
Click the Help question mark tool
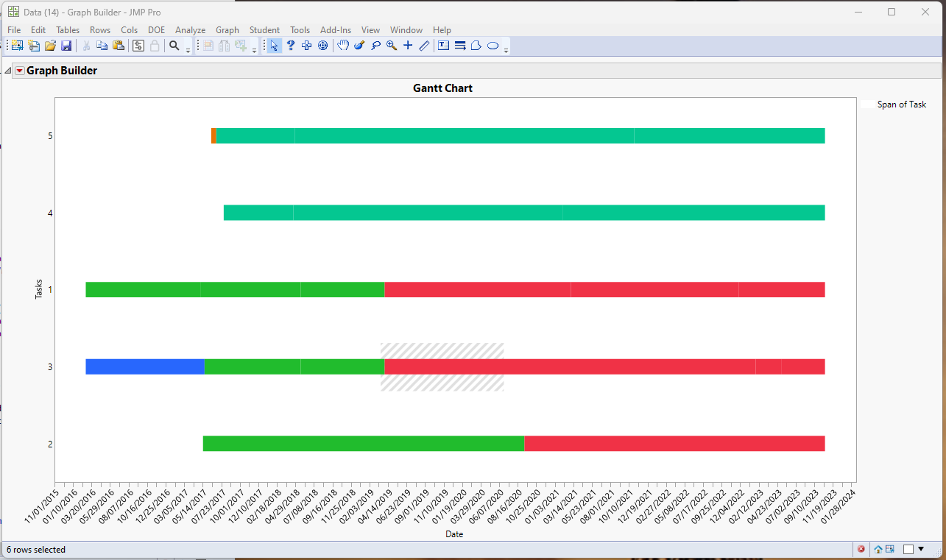click(x=291, y=46)
